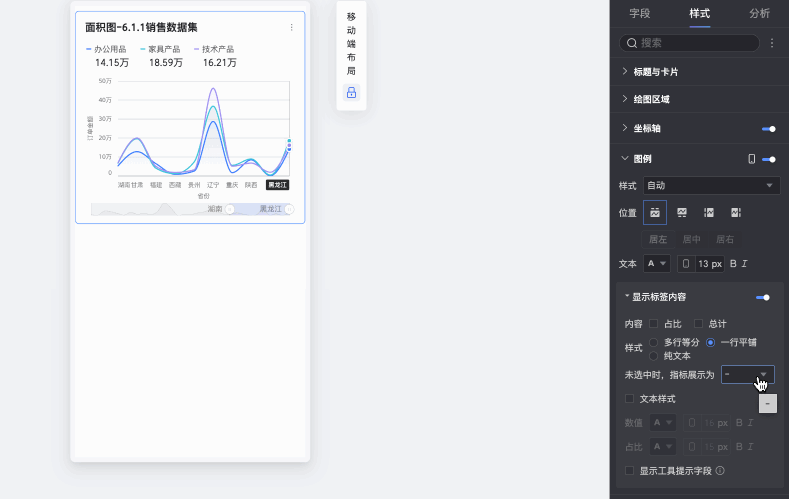Set legend position to top

pos(655,213)
